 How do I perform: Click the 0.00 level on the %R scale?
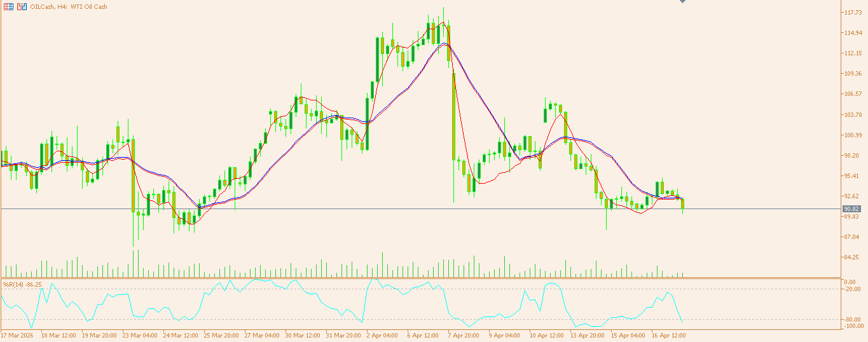click(x=850, y=282)
